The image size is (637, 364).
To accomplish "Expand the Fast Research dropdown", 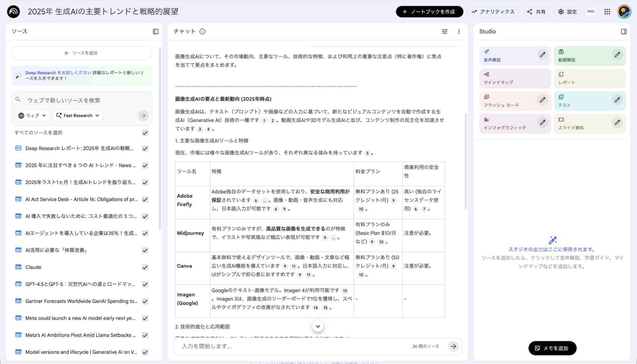I will tap(78, 116).
